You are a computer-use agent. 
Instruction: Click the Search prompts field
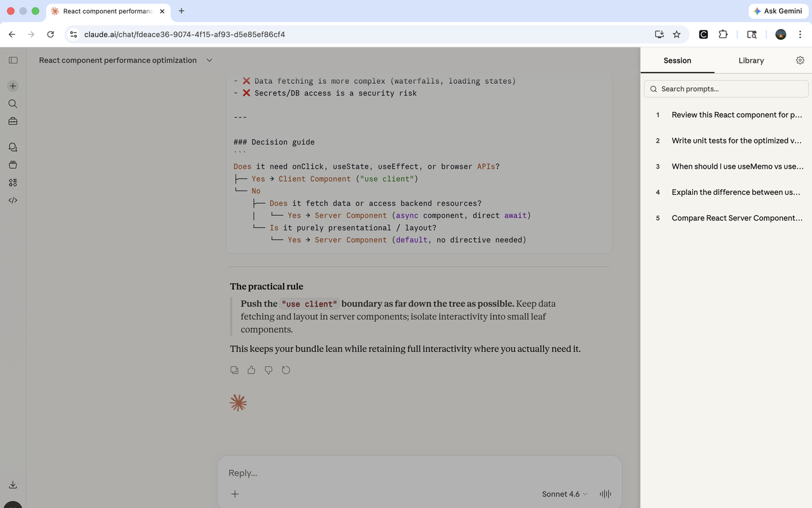[x=726, y=89]
